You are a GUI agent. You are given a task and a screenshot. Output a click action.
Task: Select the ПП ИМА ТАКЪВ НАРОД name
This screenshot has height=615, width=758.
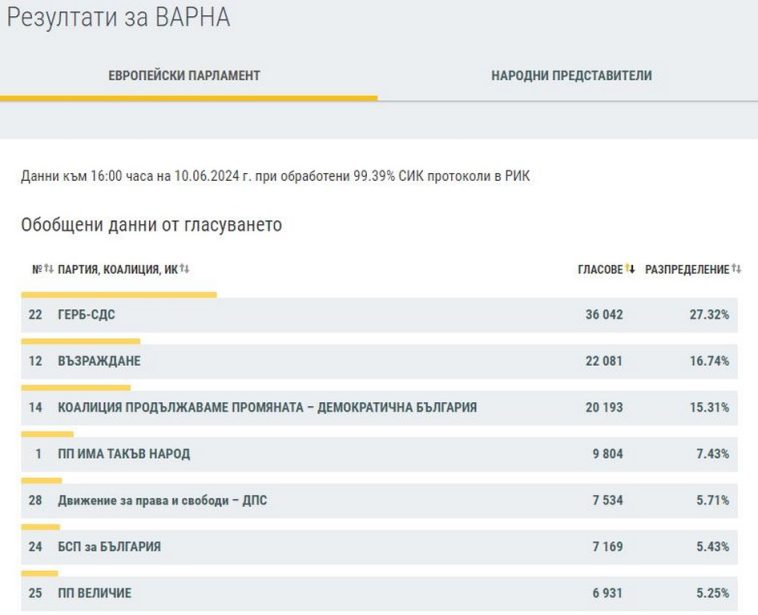coord(124,454)
